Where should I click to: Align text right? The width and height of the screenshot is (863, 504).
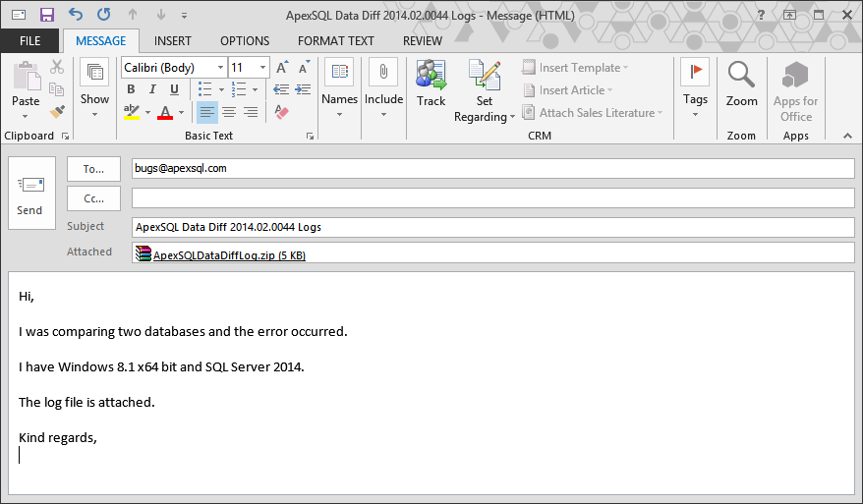251,112
